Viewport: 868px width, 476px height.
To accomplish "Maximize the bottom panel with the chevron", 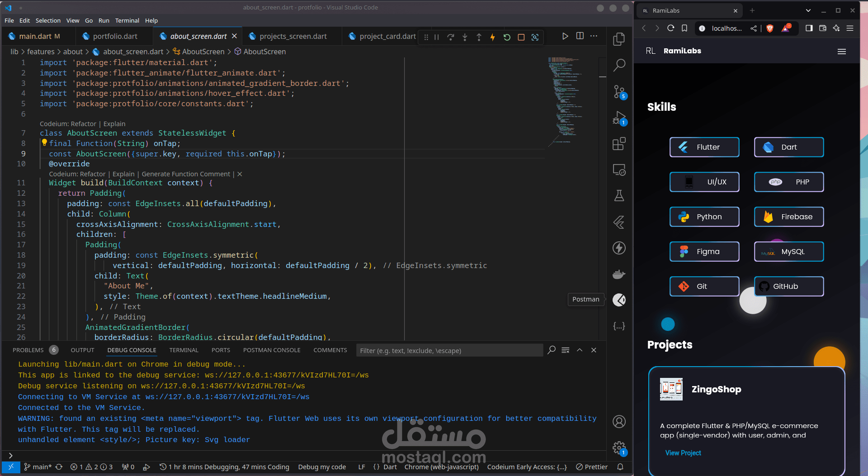I will [x=580, y=350].
